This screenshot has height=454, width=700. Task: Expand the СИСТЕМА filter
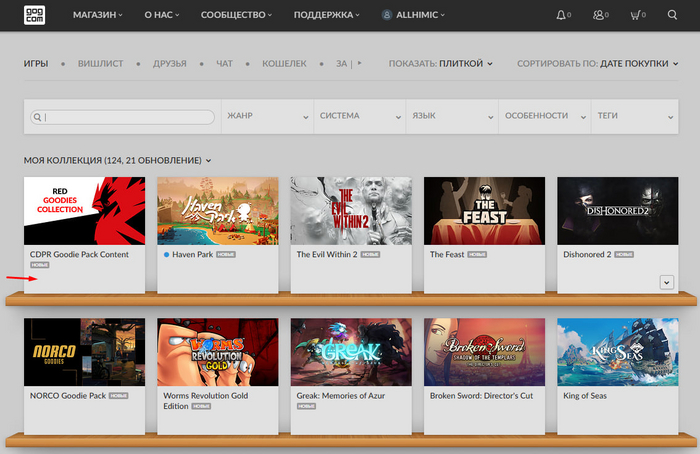coord(360,116)
